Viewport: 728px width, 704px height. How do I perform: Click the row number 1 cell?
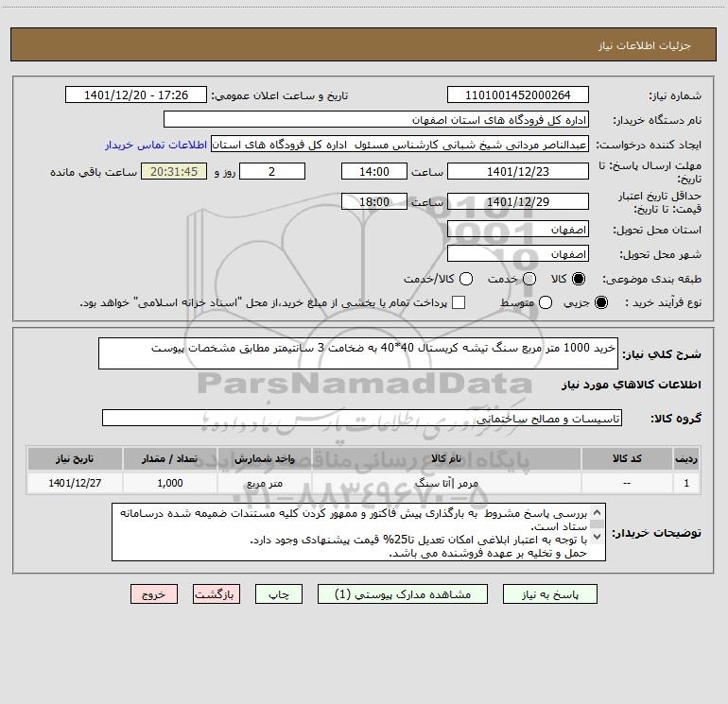(686, 483)
